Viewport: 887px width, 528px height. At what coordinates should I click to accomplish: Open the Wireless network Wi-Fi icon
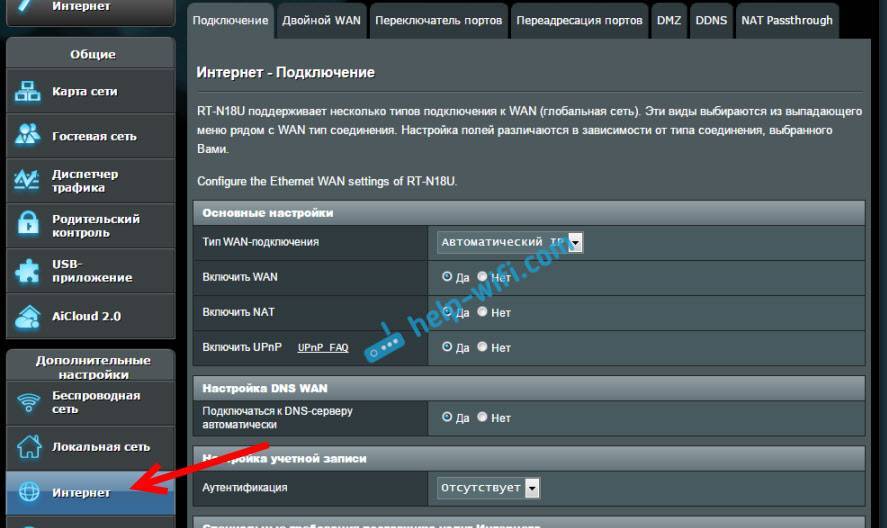click(x=28, y=402)
